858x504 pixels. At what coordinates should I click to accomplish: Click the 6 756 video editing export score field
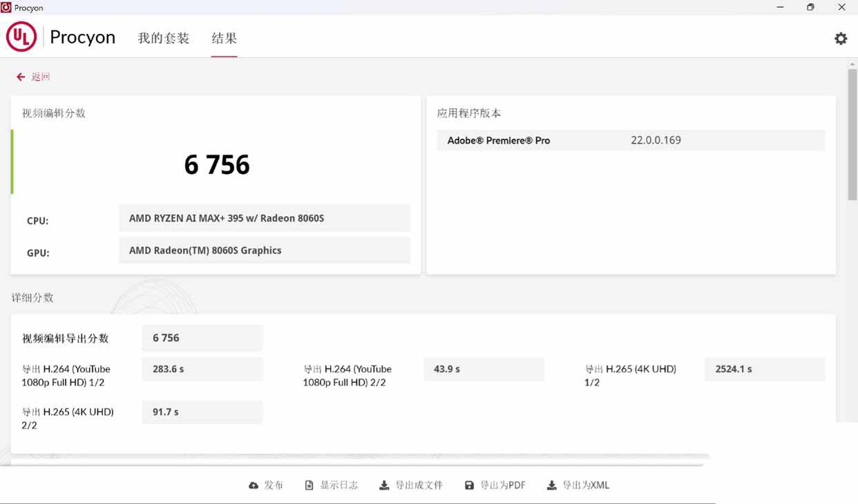tap(202, 338)
